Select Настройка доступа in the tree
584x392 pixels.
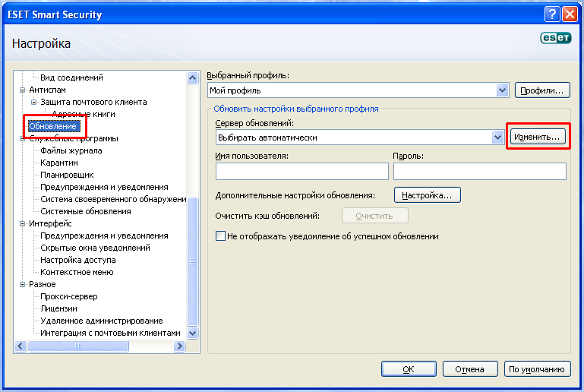[78, 260]
